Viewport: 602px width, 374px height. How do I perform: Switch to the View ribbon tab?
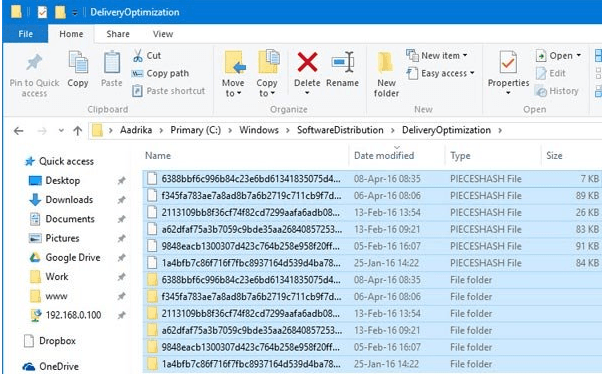pyautogui.click(x=163, y=34)
